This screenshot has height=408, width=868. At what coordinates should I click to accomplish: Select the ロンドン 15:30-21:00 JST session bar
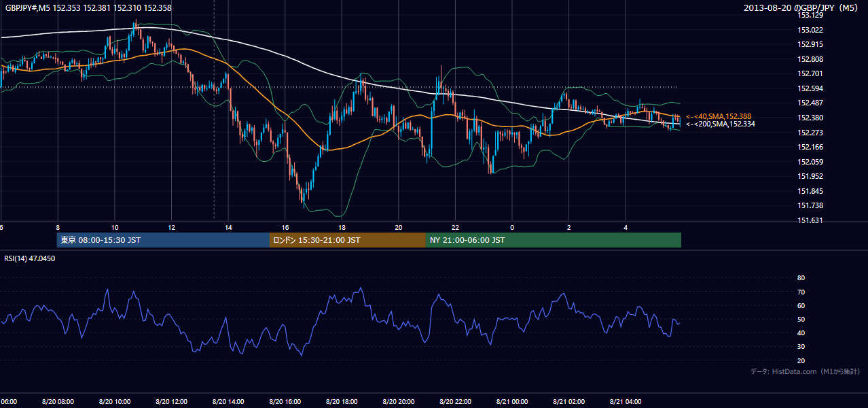point(348,240)
